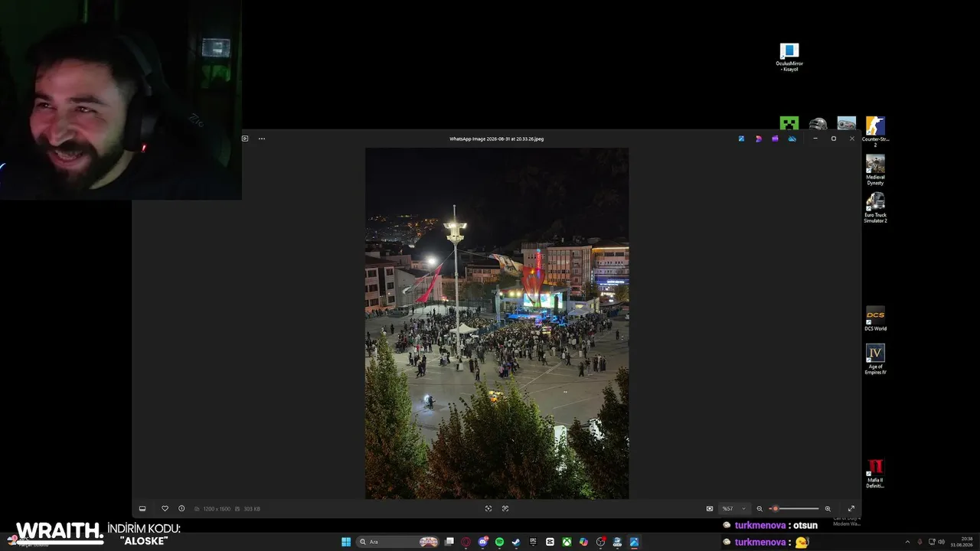The width and height of the screenshot is (980, 551).
Task: Open Task View from the taskbar
Action: [449, 542]
